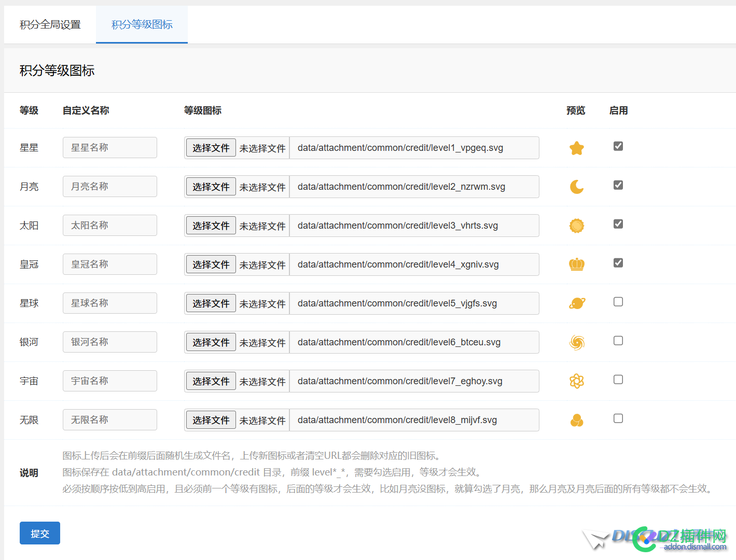
Task: Click the 星星名称 custom name field
Action: (x=109, y=148)
